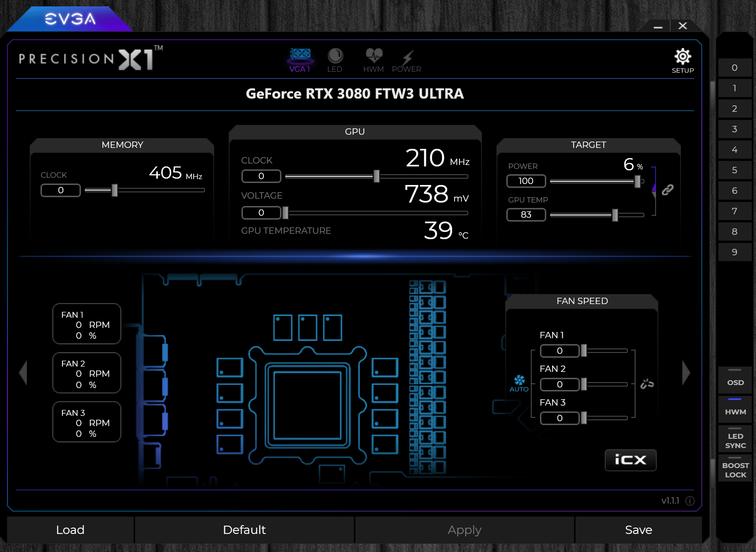Select the VGA 1 tab
Screen dimensions: 756x552
[300, 60]
